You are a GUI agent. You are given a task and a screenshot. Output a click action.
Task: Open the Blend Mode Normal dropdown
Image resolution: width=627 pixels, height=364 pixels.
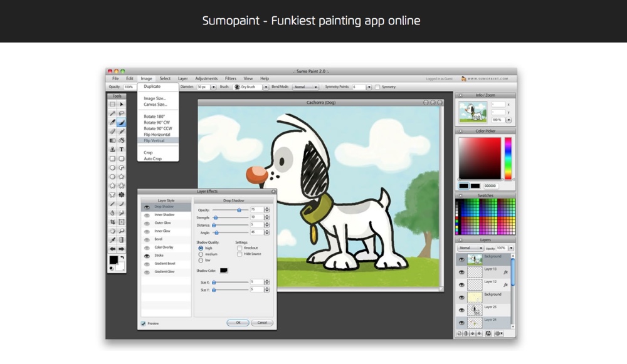click(x=305, y=86)
